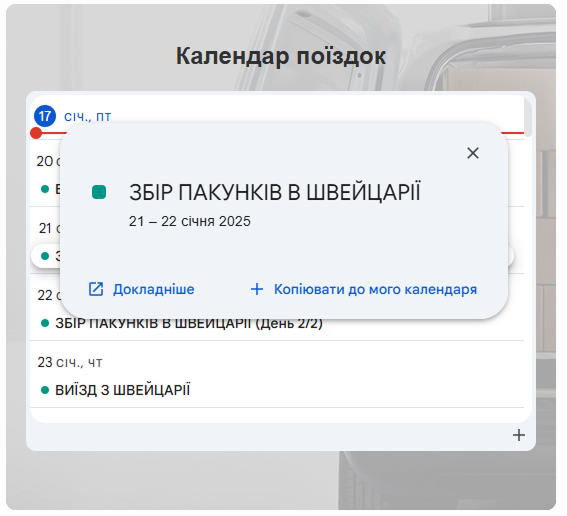Click the січ., пт date label

88,116
